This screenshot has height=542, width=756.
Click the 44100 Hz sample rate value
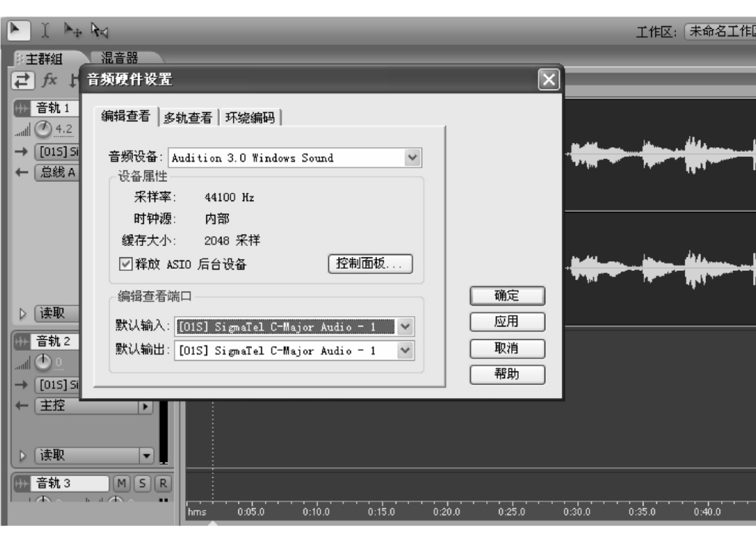pos(229,197)
